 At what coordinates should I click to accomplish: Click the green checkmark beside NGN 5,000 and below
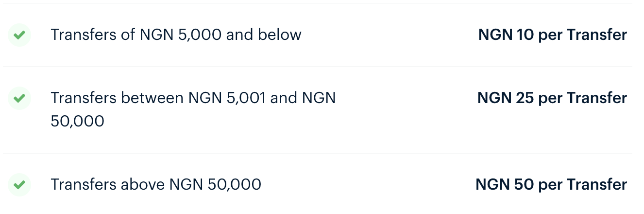click(19, 36)
